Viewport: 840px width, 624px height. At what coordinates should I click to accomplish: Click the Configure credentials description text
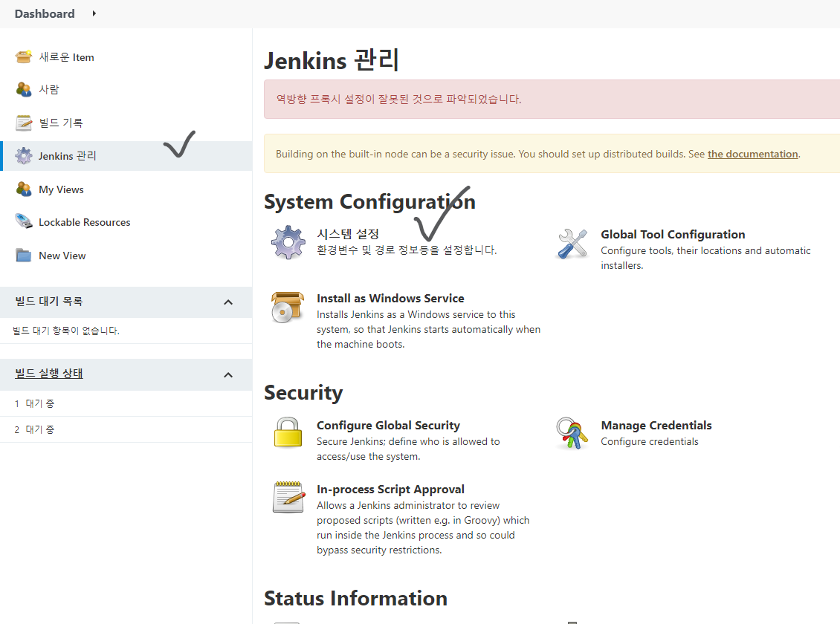(649, 441)
